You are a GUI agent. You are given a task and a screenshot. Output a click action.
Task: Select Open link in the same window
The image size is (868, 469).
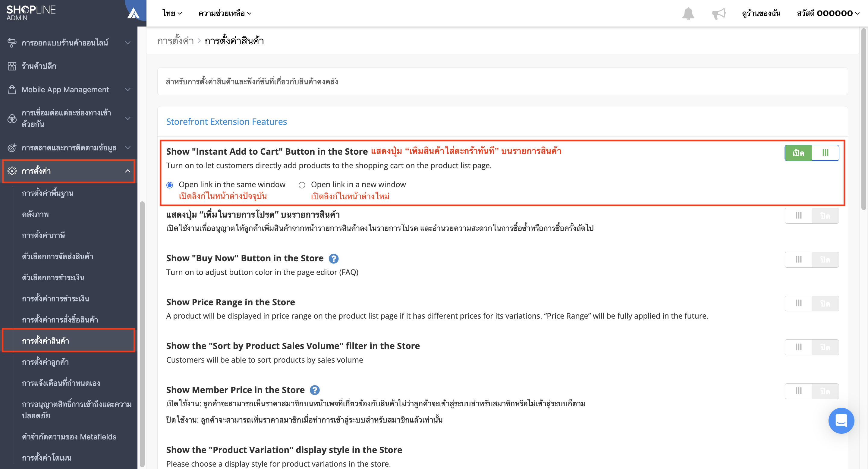pyautogui.click(x=170, y=185)
